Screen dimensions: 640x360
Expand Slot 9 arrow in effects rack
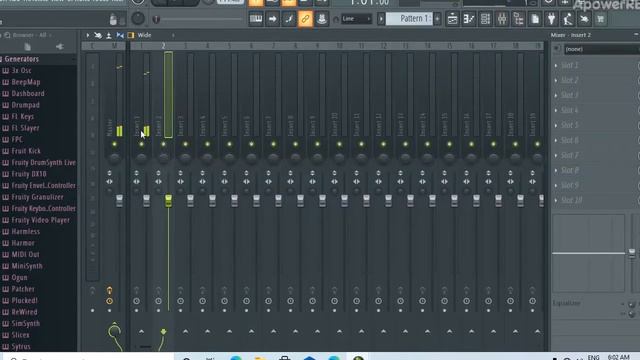556,185
